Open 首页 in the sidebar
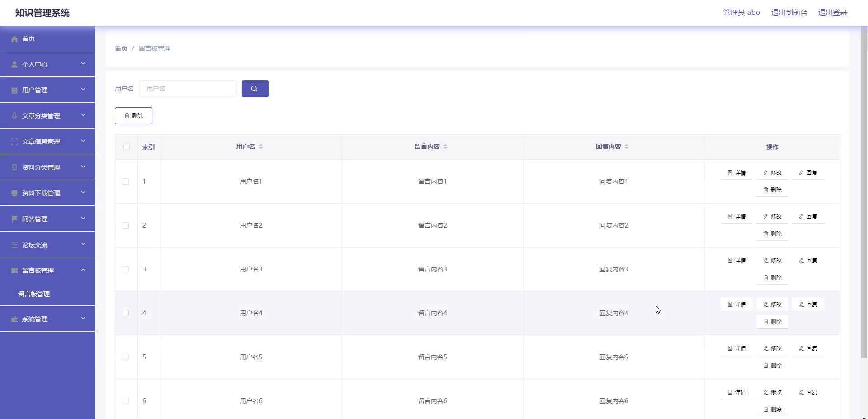868x419 pixels. [x=47, y=38]
